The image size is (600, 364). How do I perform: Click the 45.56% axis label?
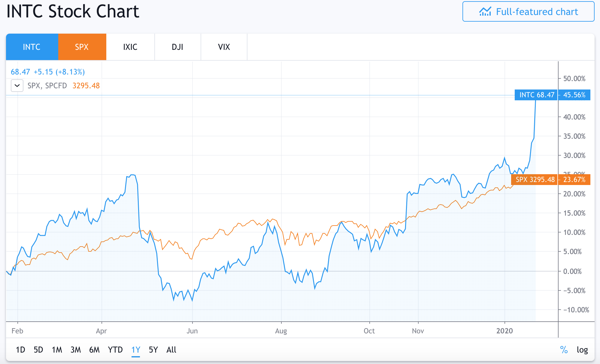[x=574, y=95]
